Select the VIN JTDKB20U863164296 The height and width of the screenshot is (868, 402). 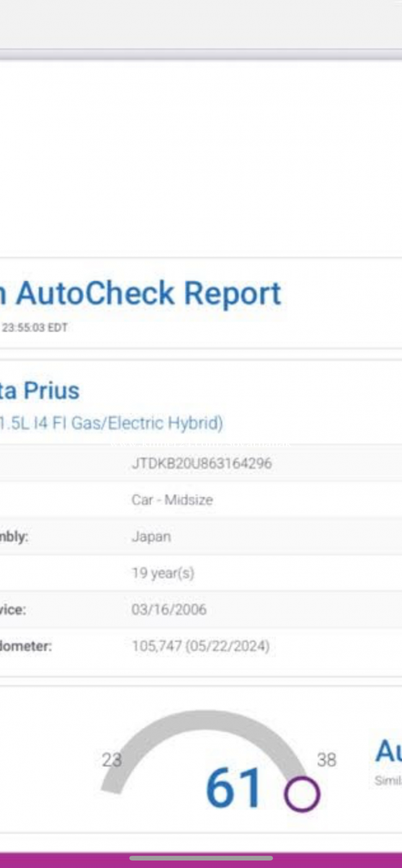[201, 463]
